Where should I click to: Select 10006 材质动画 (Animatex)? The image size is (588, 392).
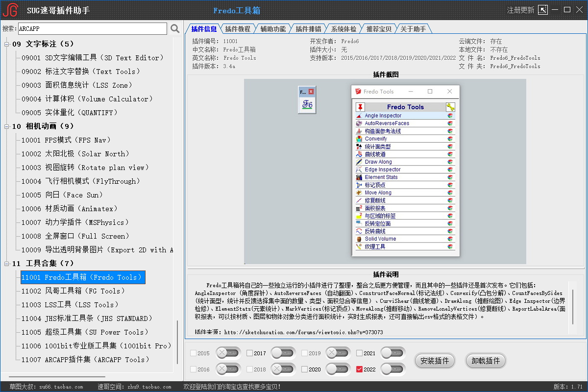[x=70, y=209]
